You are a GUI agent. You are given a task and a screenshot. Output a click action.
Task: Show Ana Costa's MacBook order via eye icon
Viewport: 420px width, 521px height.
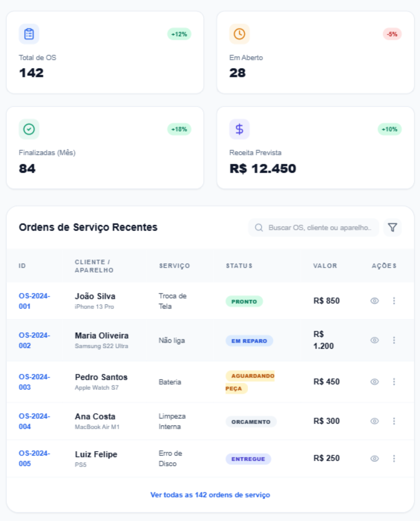pyautogui.click(x=374, y=421)
